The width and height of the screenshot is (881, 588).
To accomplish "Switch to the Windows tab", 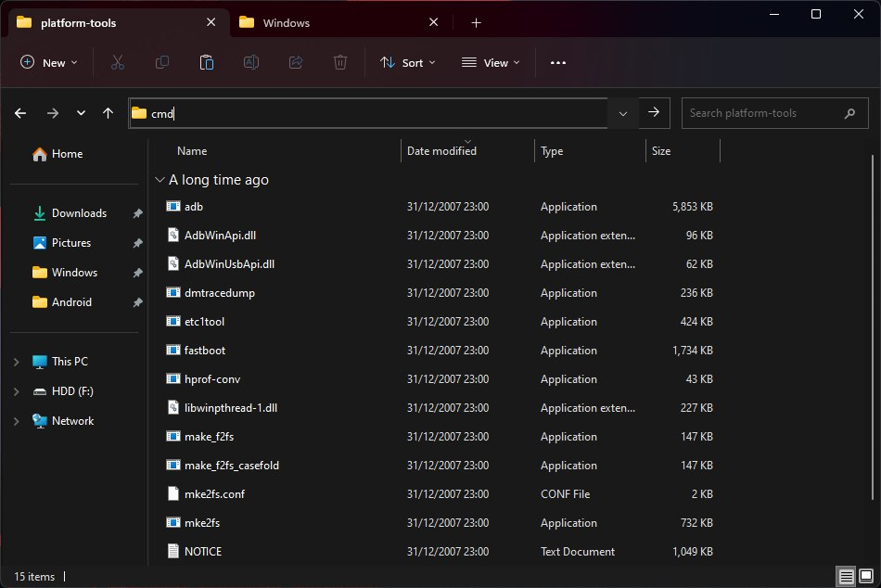I will pos(287,23).
